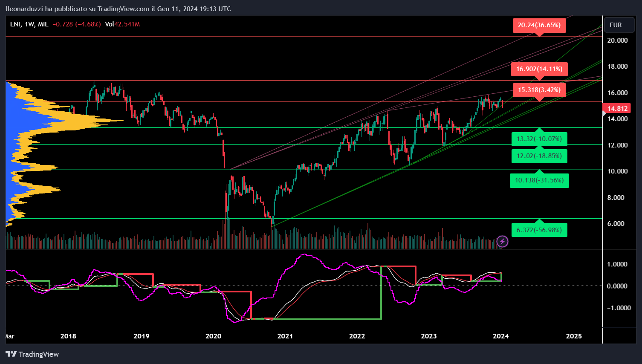Click the Vol 42.541M volume readout
This screenshot has height=364, width=642.
pyautogui.click(x=122, y=24)
